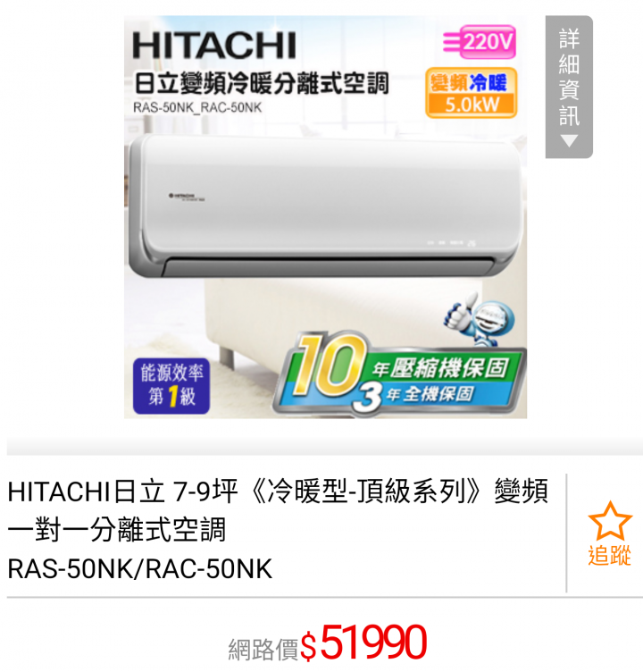Screen dimensions: 643x672
Task: Click the 追蹤 orange label text
Action: tap(610, 556)
